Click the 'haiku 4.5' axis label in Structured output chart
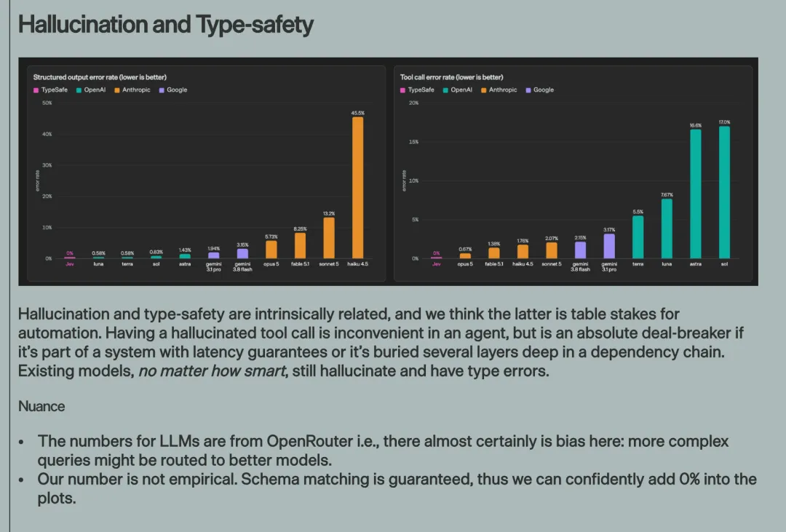The height and width of the screenshot is (532, 786). click(358, 264)
